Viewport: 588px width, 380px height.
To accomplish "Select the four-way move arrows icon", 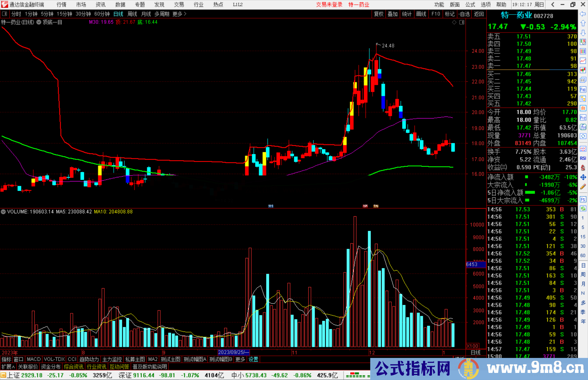I will coord(583,177).
